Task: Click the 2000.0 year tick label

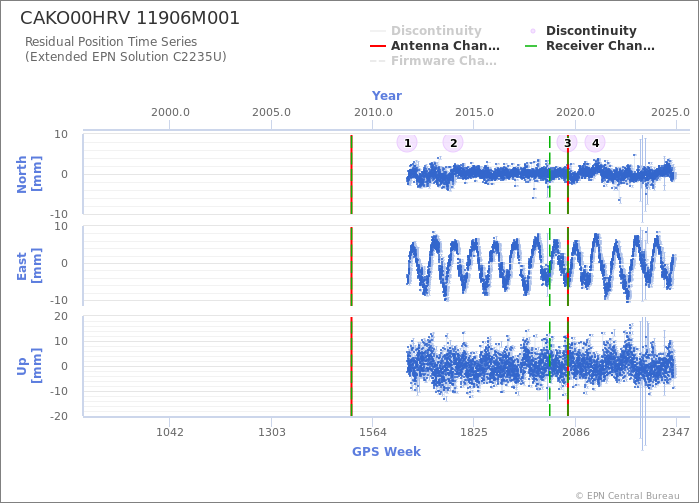Action: 170,112
